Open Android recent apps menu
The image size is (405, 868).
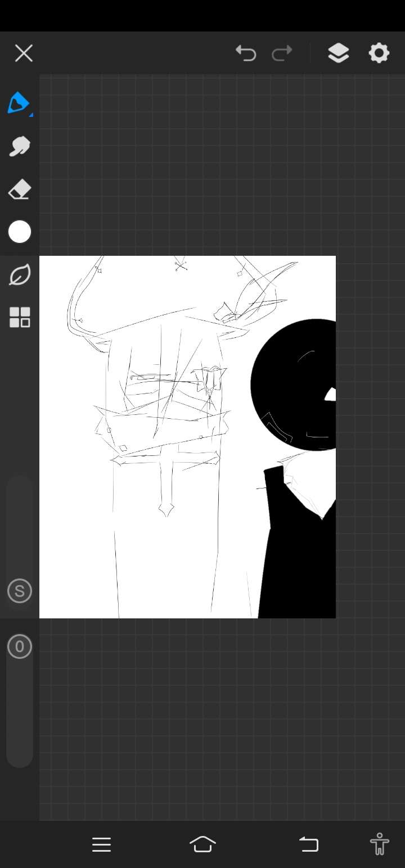point(101,844)
